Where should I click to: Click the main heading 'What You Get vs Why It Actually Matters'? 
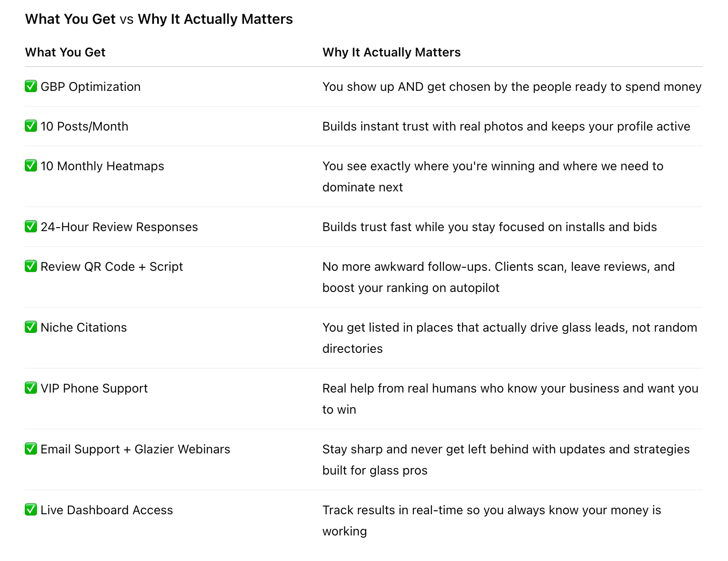(159, 19)
